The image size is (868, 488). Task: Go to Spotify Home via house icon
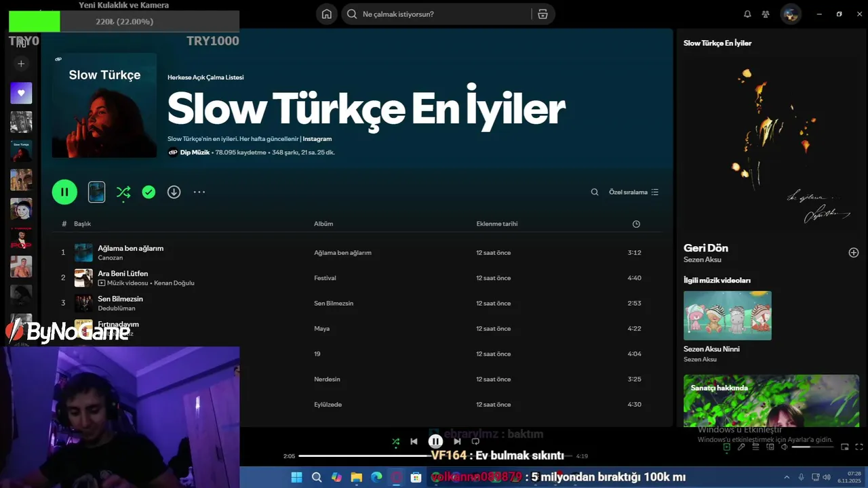pyautogui.click(x=327, y=14)
